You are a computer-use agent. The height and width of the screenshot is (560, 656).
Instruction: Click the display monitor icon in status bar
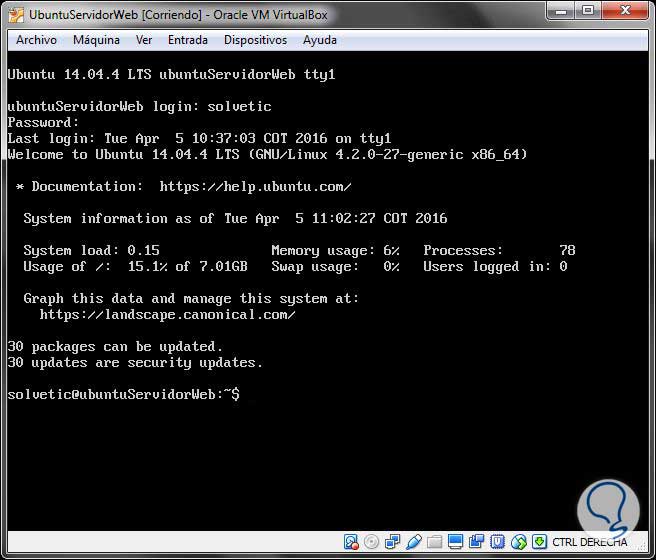click(x=455, y=542)
